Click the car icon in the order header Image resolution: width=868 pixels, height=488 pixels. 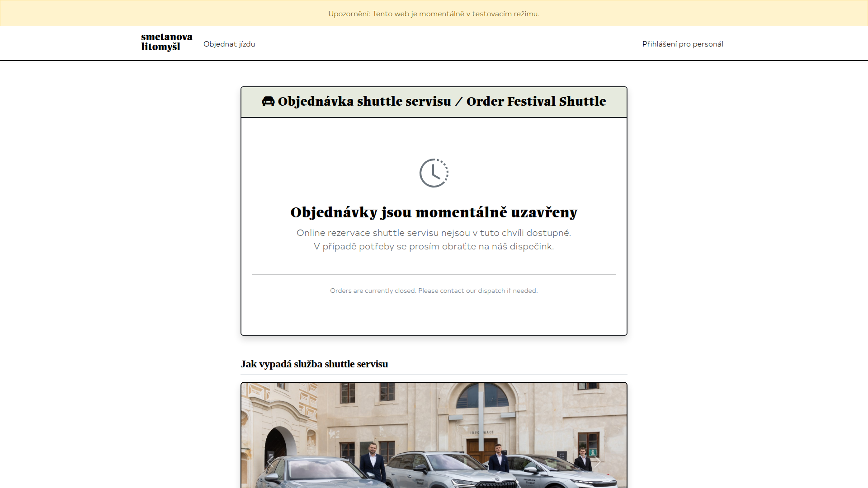268,101
